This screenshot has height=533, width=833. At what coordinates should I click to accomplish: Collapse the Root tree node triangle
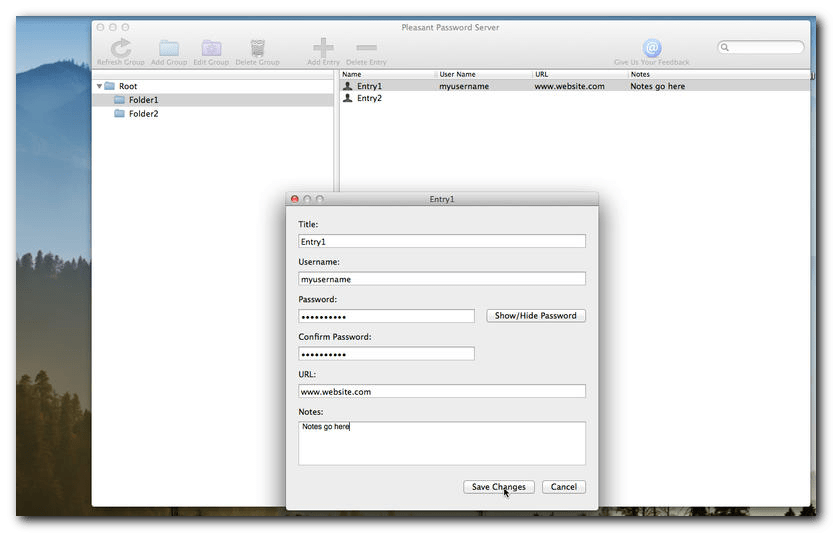(99, 86)
